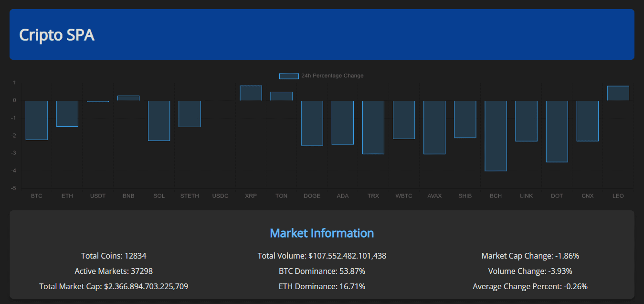Click the LEO bar at far right
This screenshot has height=304, width=644.
click(618, 93)
